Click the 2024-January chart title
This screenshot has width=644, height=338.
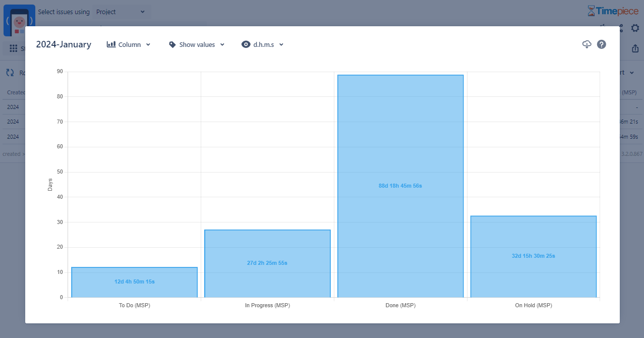tap(64, 44)
